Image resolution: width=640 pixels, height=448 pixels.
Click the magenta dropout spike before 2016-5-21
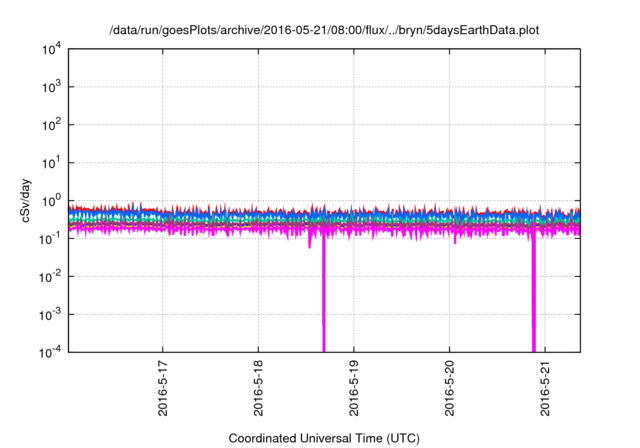533,292
